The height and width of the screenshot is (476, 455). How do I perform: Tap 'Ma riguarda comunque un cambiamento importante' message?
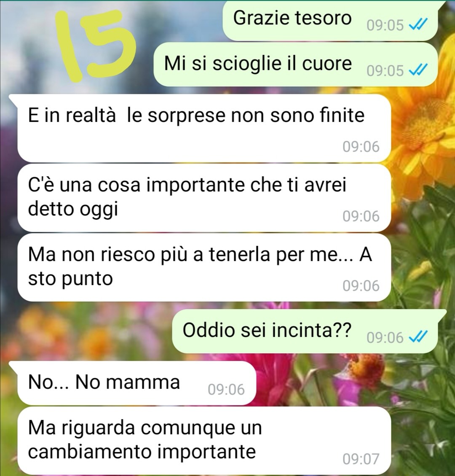point(204,441)
